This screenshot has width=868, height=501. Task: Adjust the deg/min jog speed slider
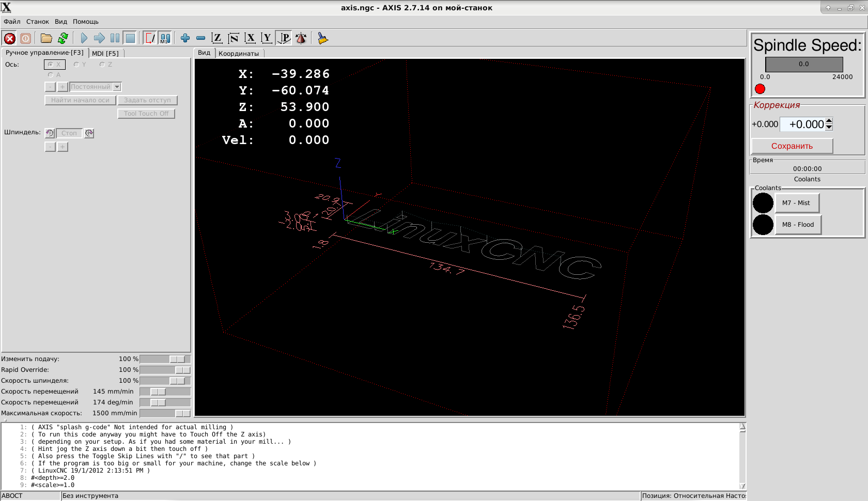(x=165, y=402)
